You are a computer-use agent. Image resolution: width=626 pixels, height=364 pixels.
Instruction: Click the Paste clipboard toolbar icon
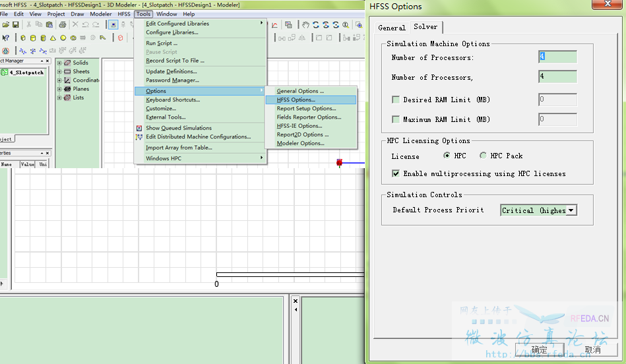point(49,25)
